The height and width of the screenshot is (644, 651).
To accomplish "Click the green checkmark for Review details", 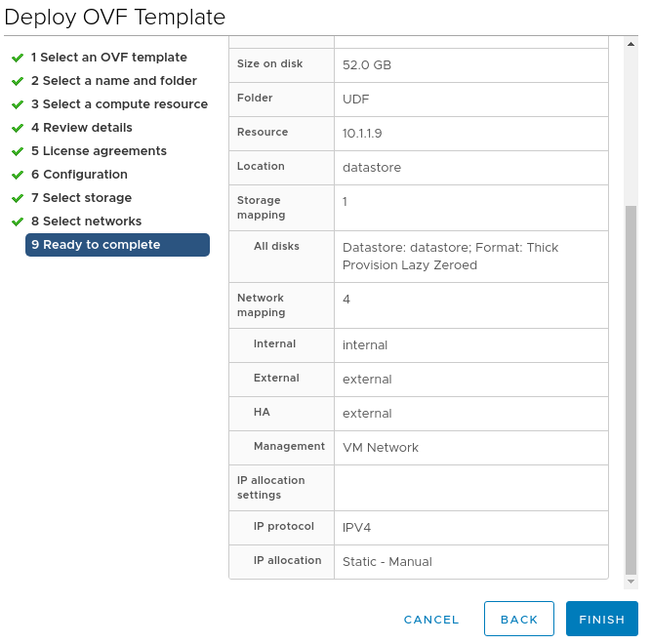I will 18,128.
